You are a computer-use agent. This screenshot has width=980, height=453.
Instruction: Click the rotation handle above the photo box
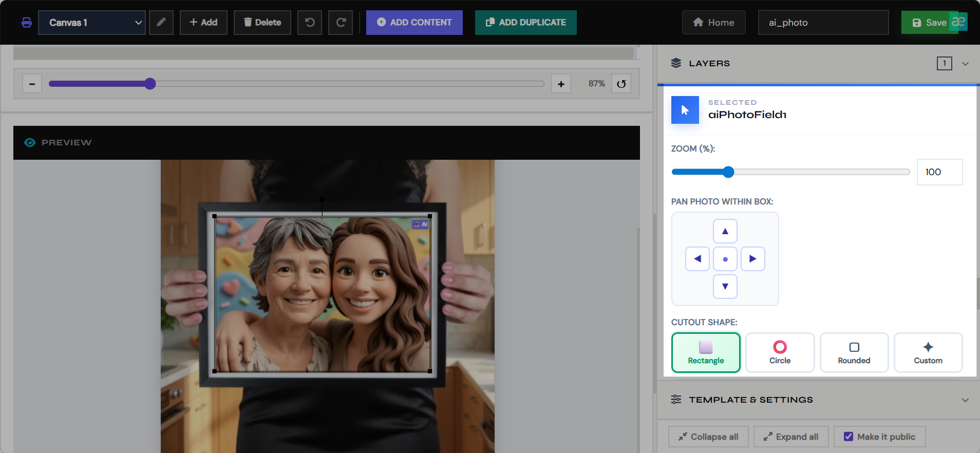(x=322, y=199)
